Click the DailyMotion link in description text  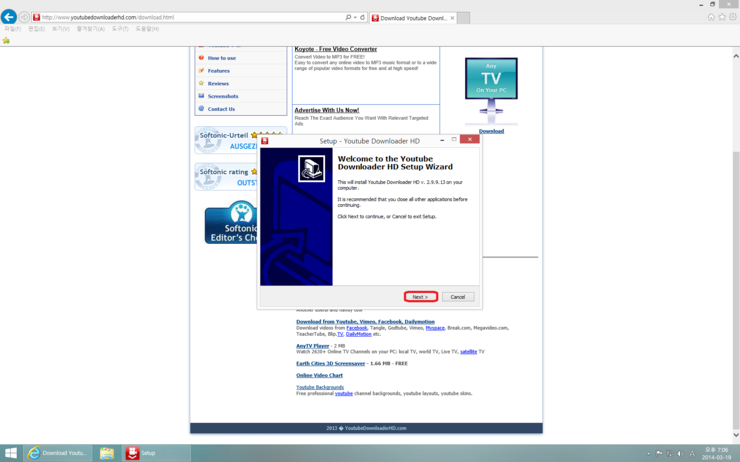359,334
